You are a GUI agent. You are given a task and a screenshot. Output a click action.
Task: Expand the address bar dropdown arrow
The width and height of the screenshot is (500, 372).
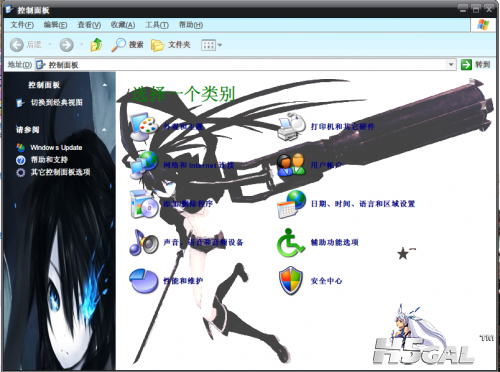(x=451, y=64)
